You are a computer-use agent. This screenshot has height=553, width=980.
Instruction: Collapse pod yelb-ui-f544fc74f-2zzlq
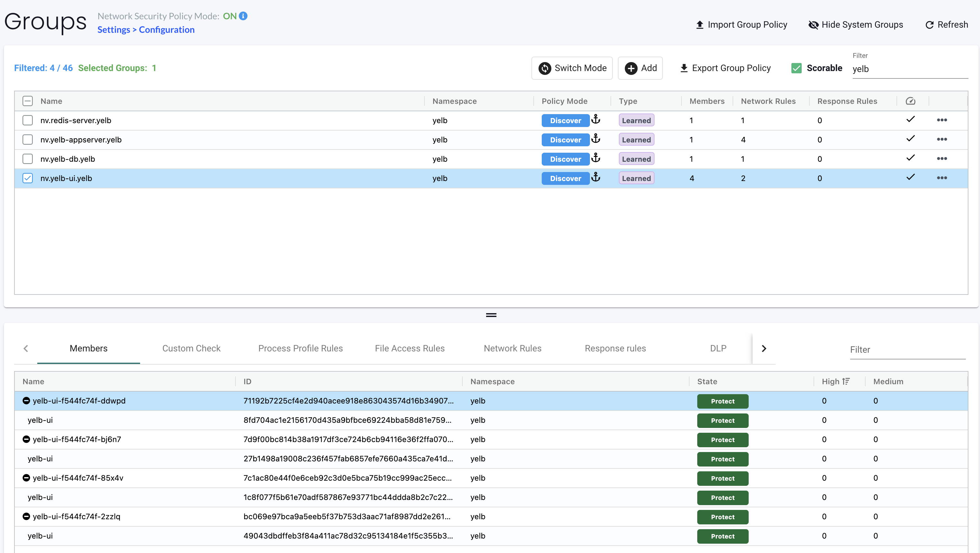[x=26, y=516]
